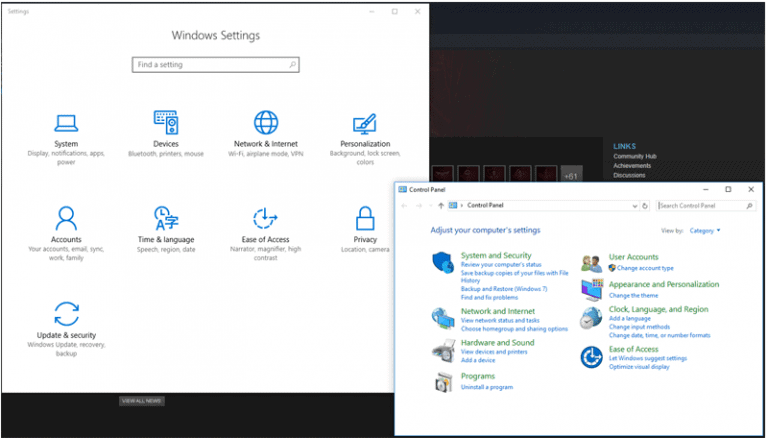The height and width of the screenshot is (438, 768).
Task: Open Discussions link in background window
Action: [629, 175]
